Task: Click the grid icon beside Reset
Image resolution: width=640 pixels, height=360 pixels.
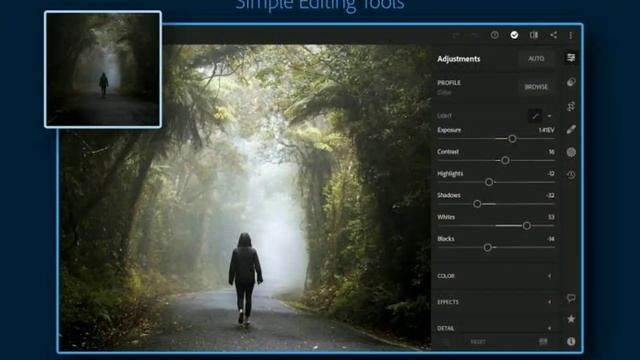Action: point(543,341)
